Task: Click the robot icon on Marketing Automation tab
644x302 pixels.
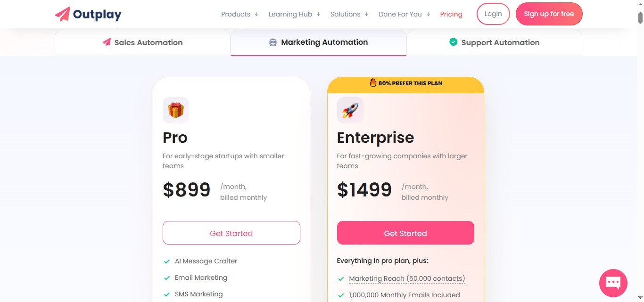Action: point(272,42)
